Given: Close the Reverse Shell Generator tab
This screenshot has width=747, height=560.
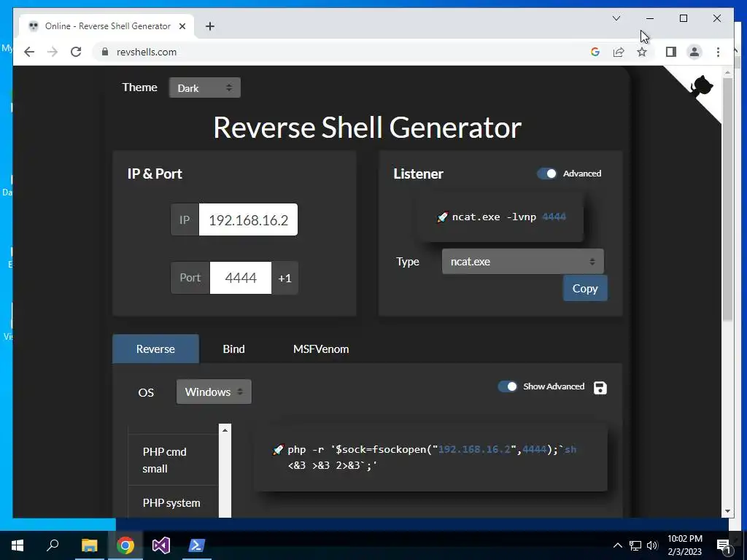Looking at the screenshot, I should (182, 26).
